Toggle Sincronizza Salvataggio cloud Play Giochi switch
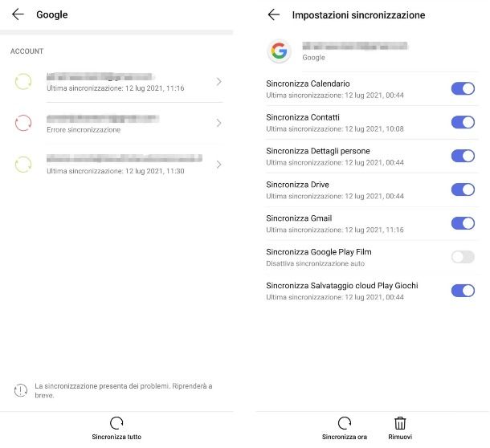 coord(463,291)
